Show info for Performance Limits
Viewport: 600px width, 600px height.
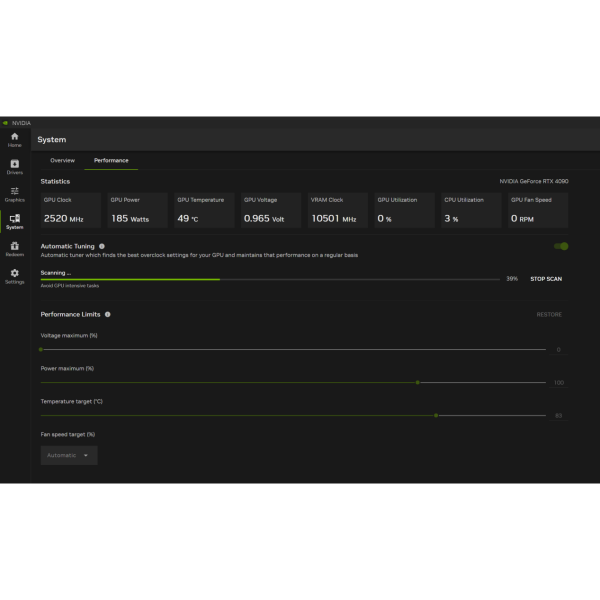click(108, 314)
